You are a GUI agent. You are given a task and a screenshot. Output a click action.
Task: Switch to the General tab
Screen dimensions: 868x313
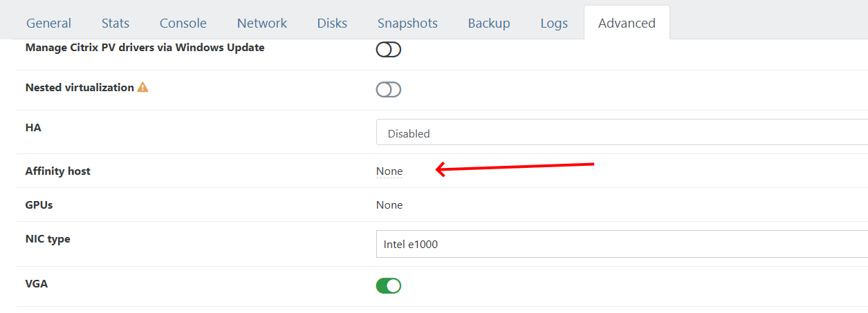pyautogui.click(x=48, y=23)
